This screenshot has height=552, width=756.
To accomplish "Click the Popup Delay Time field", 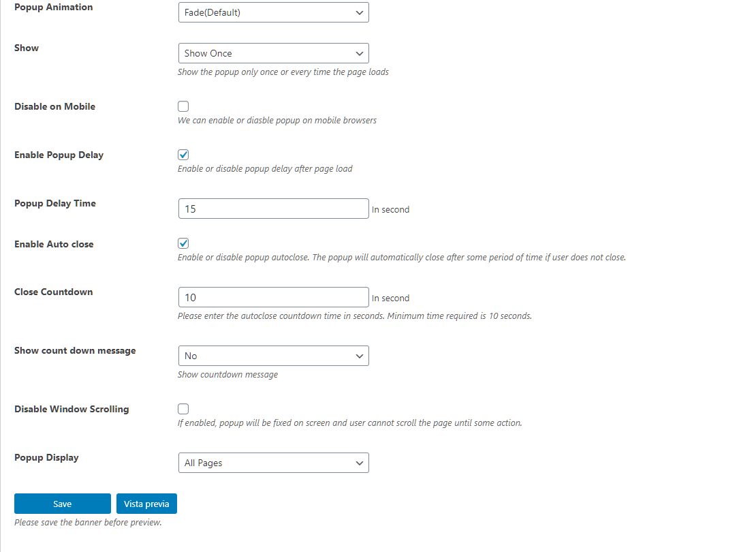I will pos(273,209).
